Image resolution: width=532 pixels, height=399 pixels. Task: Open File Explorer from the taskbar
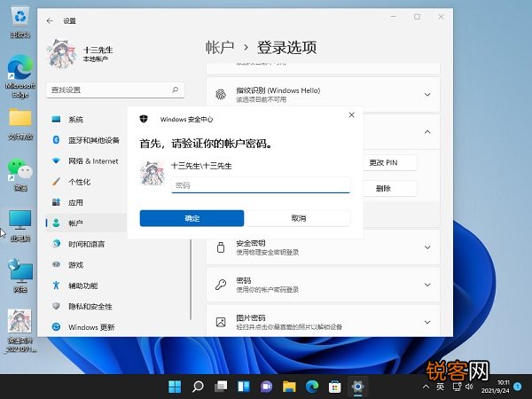pos(289,387)
